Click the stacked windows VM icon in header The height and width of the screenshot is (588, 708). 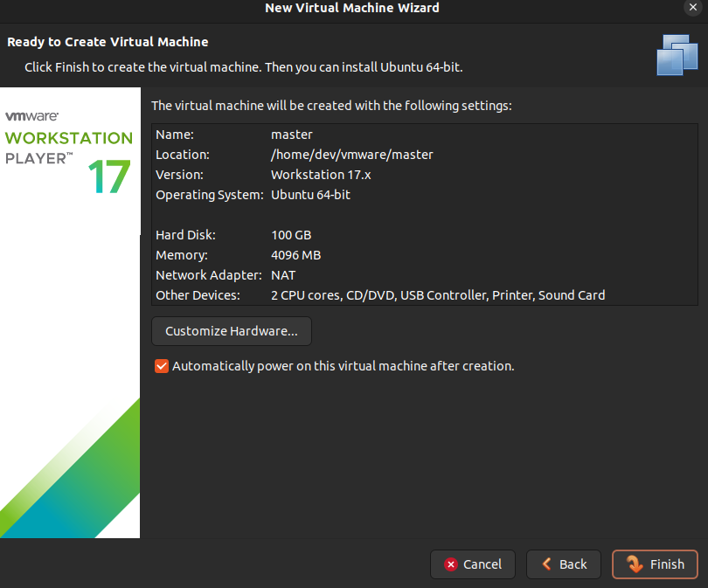click(677, 55)
